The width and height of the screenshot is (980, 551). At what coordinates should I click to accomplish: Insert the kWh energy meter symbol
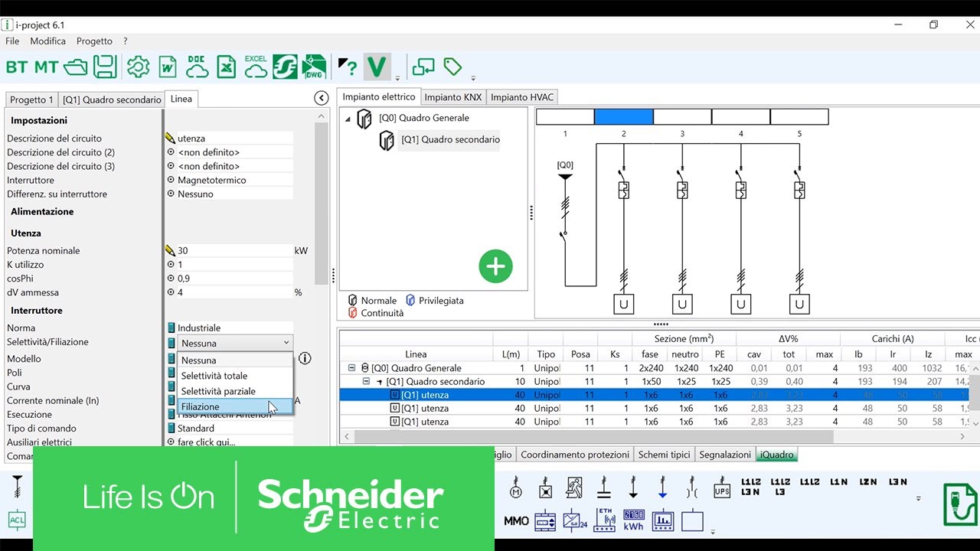(634, 521)
